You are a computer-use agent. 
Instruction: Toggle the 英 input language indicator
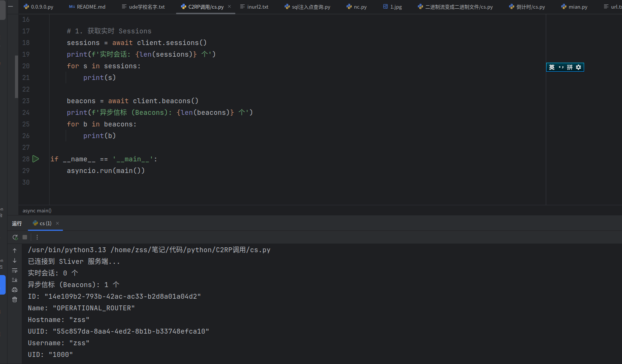point(551,67)
